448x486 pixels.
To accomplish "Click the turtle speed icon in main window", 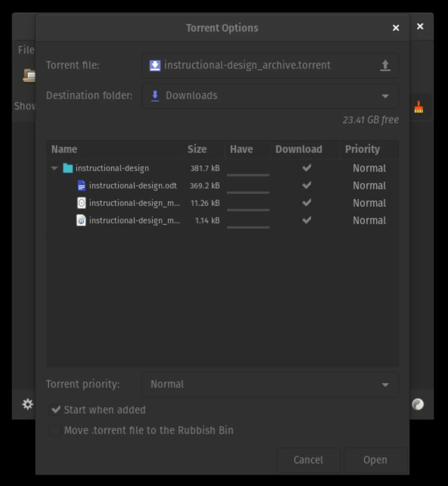I will (418, 404).
